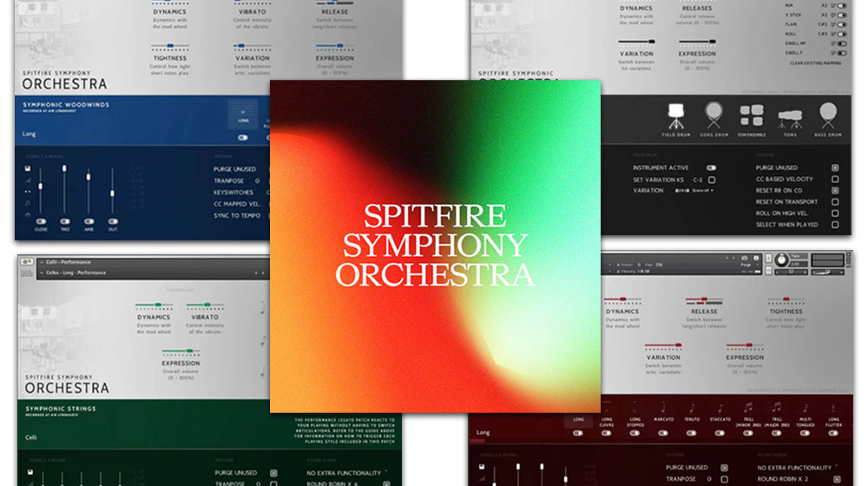Select the Bass Drum instrument icon
The image size is (868, 486).
click(827, 115)
